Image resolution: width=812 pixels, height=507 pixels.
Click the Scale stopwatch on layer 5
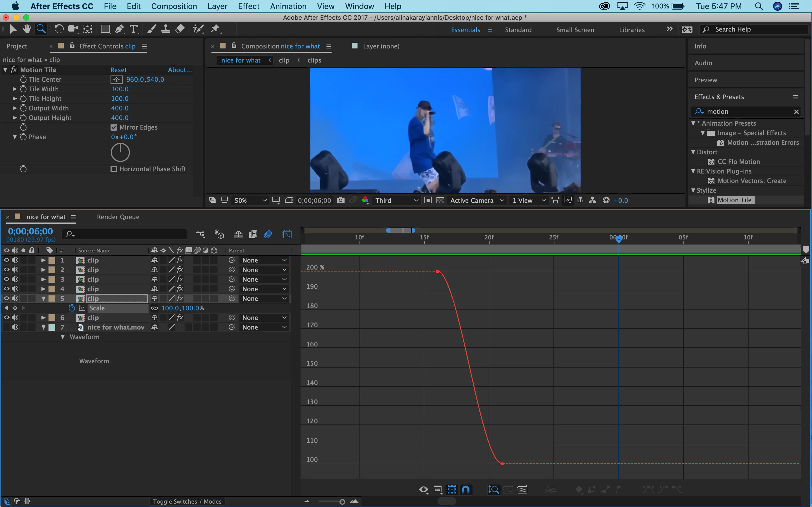pyautogui.click(x=71, y=308)
